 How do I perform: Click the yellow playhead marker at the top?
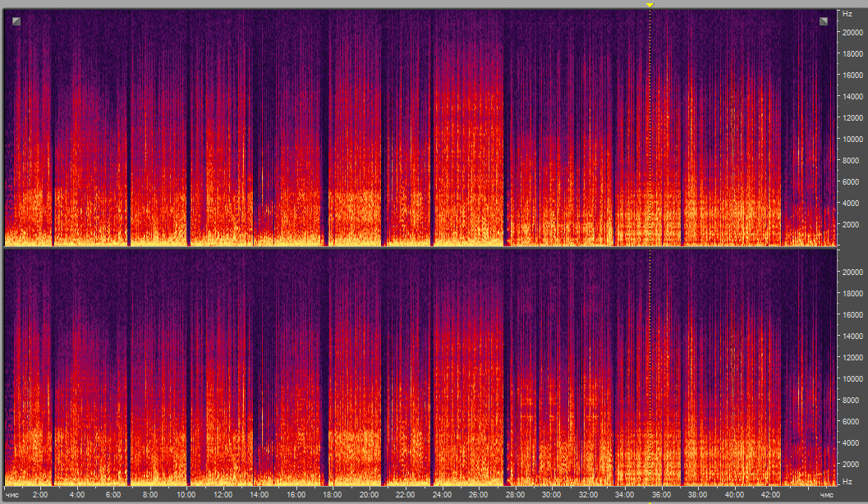[x=650, y=5]
